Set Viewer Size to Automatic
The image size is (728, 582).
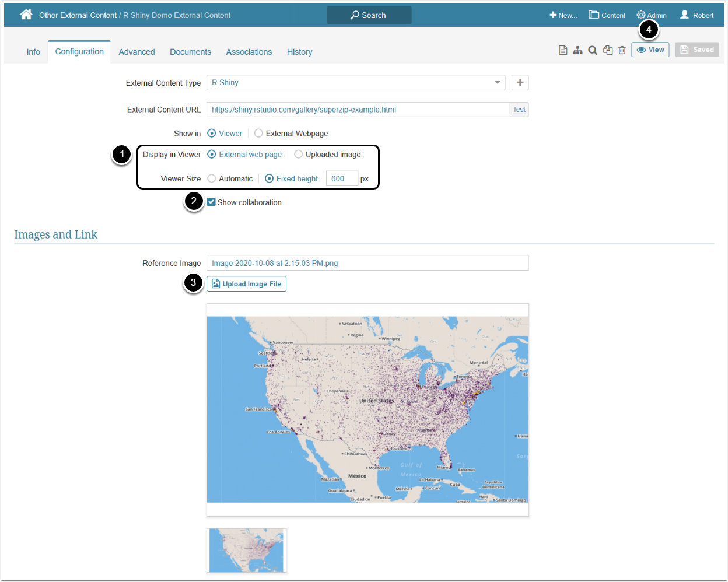tap(212, 179)
